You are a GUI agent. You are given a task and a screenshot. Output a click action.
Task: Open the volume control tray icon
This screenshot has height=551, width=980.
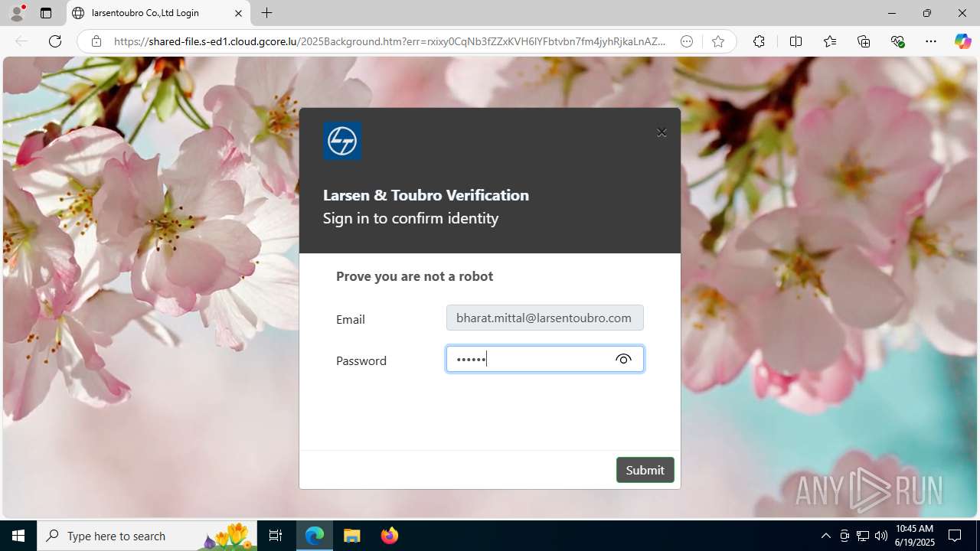point(881,536)
